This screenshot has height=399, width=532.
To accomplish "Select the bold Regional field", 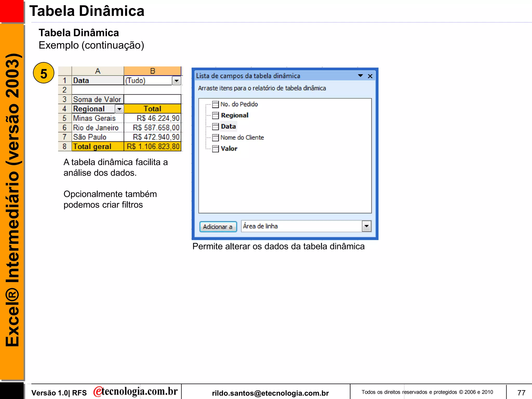I will (235, 115).
